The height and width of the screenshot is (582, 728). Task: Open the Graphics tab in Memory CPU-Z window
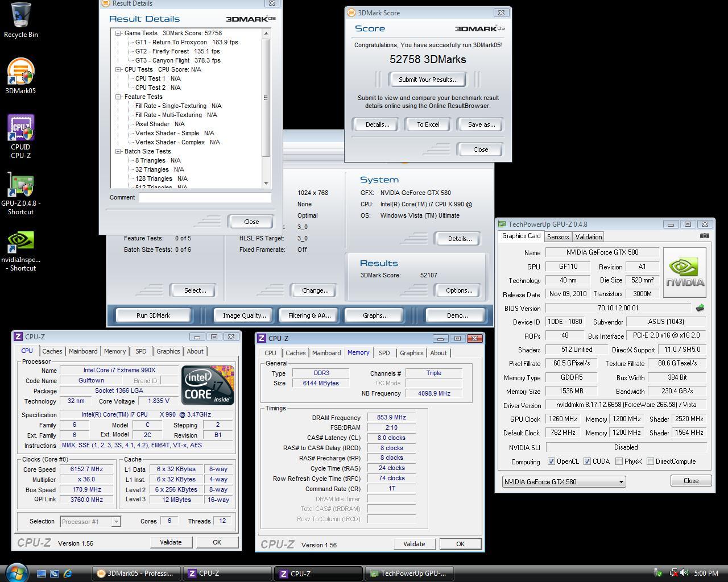(412, 353)
